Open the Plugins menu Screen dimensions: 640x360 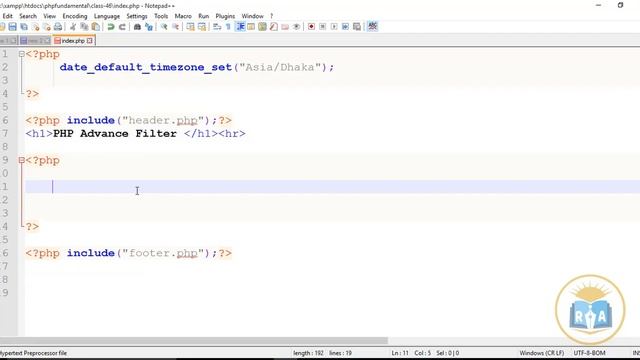click(225, 16)
